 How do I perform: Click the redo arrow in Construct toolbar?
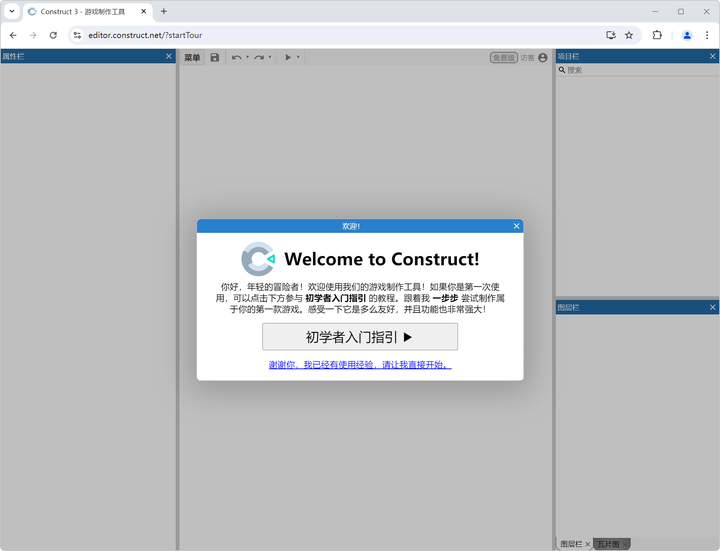pyautogui.click(x=259, y=57)
